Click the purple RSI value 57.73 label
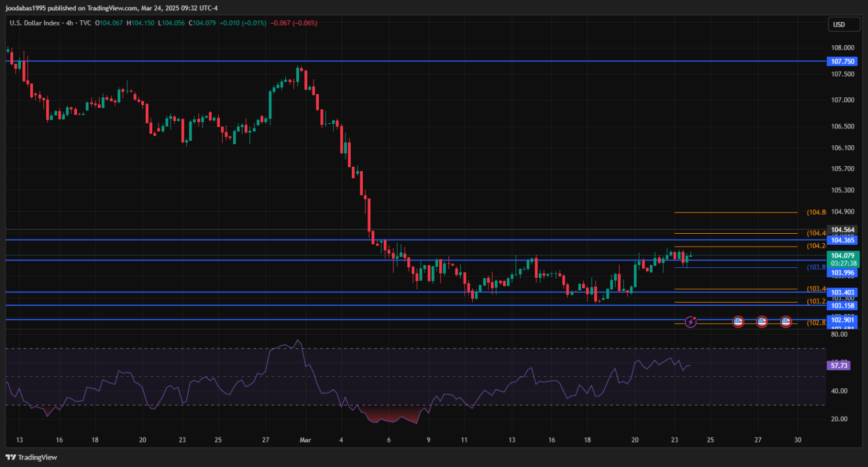 click(x=839, y=366)
